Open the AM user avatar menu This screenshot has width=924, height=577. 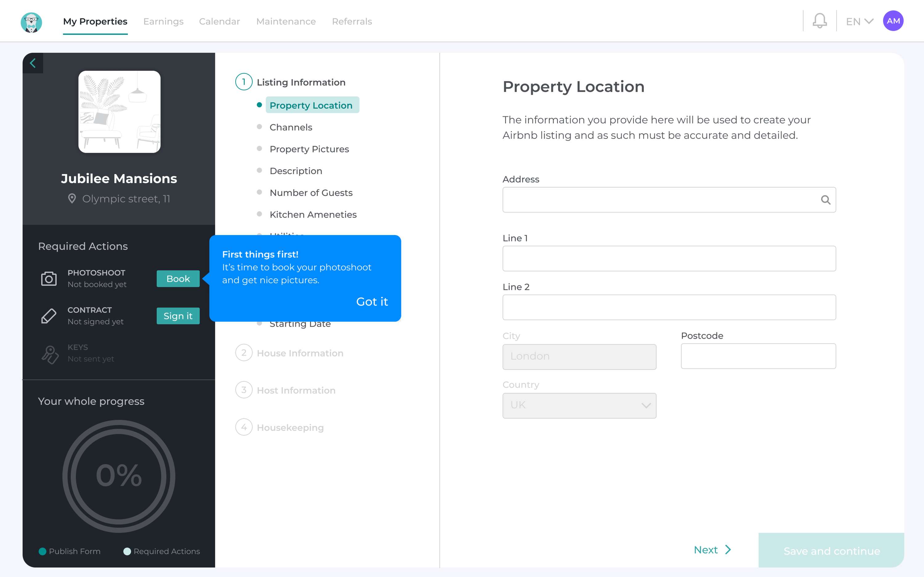point(893,21)
